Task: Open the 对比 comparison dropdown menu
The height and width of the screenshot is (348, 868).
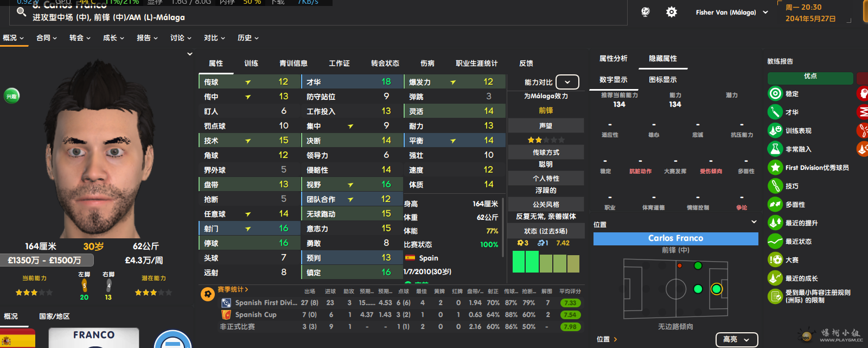Action: coord(215,38)
